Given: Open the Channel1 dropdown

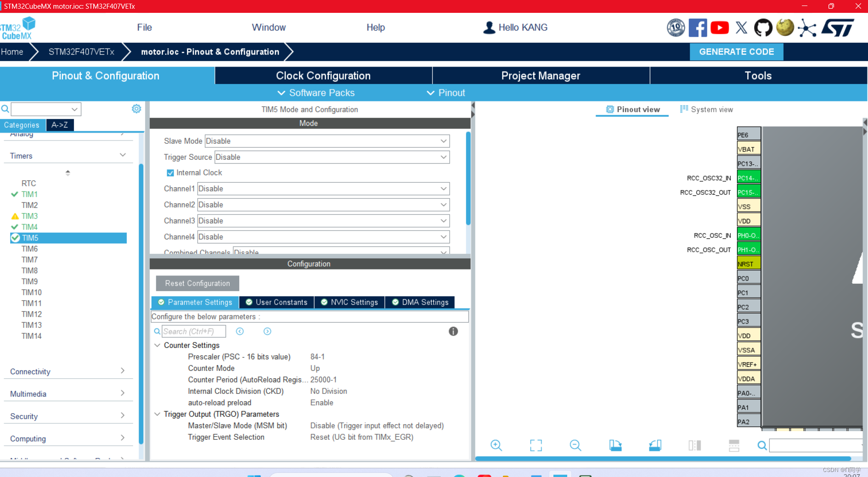Looking at the screenshot, I should click(323, 189).
